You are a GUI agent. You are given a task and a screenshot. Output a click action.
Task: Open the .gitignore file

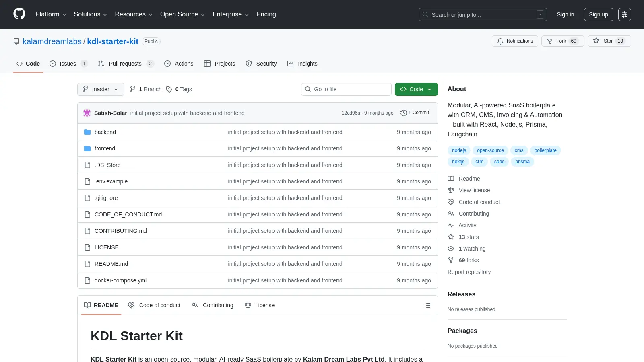(106, 198)
